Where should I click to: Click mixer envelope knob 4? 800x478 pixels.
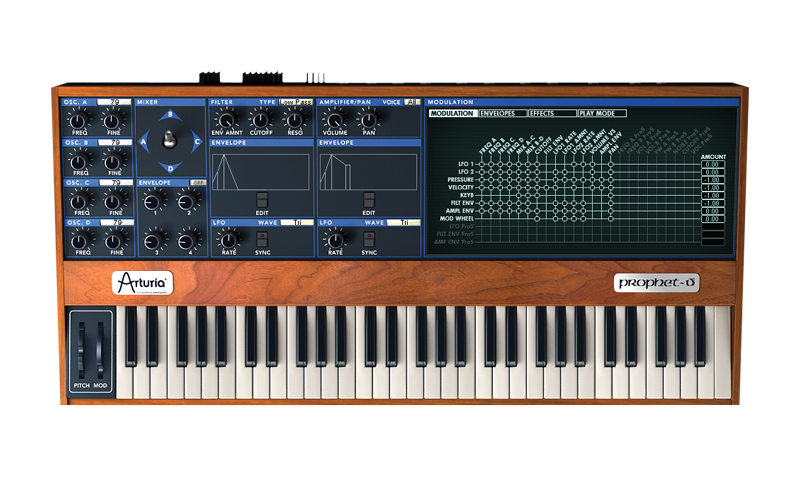tap(187, 241)
